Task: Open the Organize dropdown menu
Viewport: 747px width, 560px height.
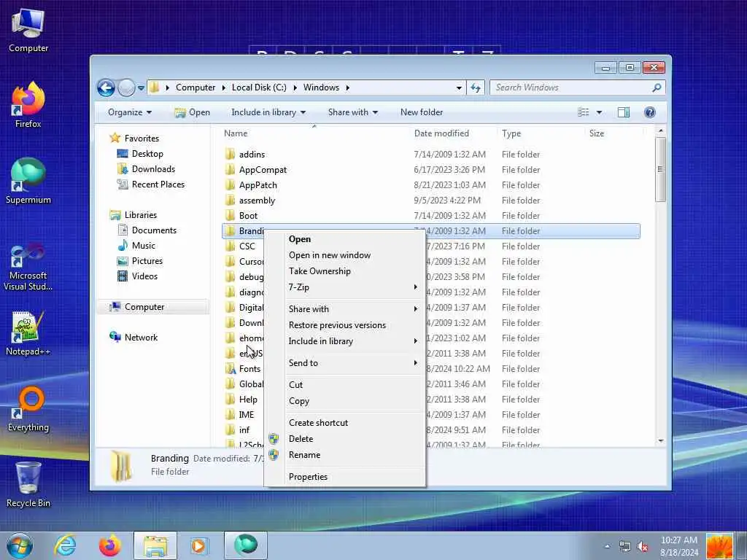Action: click(130, 112)
